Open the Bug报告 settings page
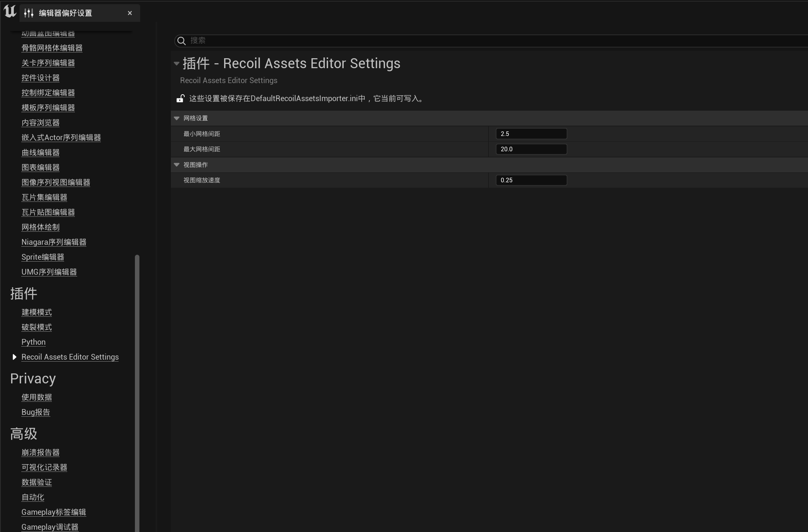808x532 pixels. 36,412
